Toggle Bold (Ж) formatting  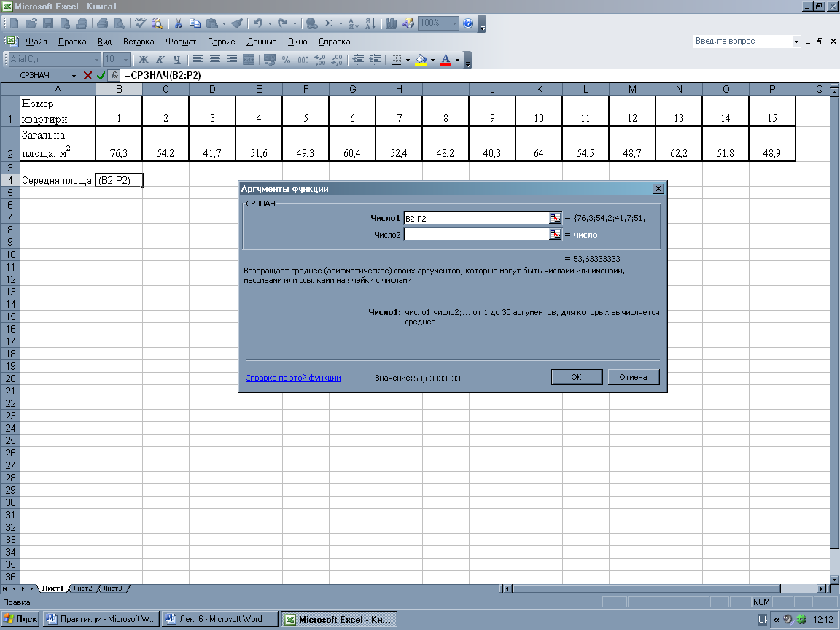(x=144, y=60)
